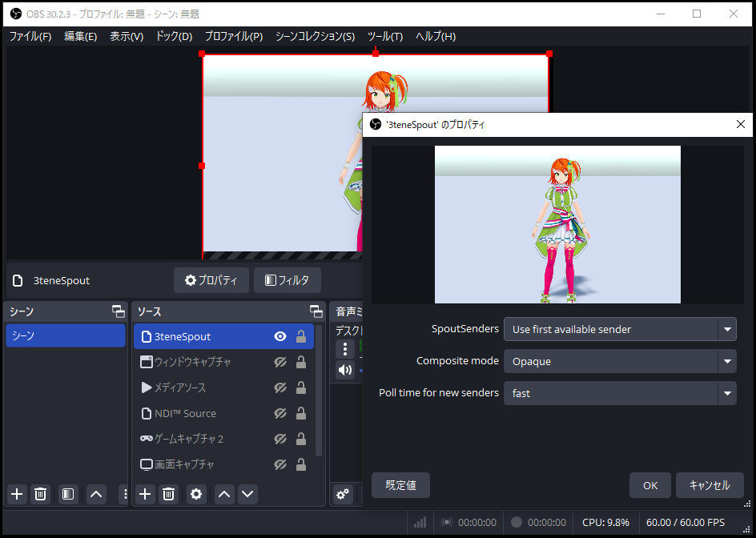The image size is (756, 538).
Task: Open Composite mode dropdown
Action: pyautogui.click(x=620, y=361)
